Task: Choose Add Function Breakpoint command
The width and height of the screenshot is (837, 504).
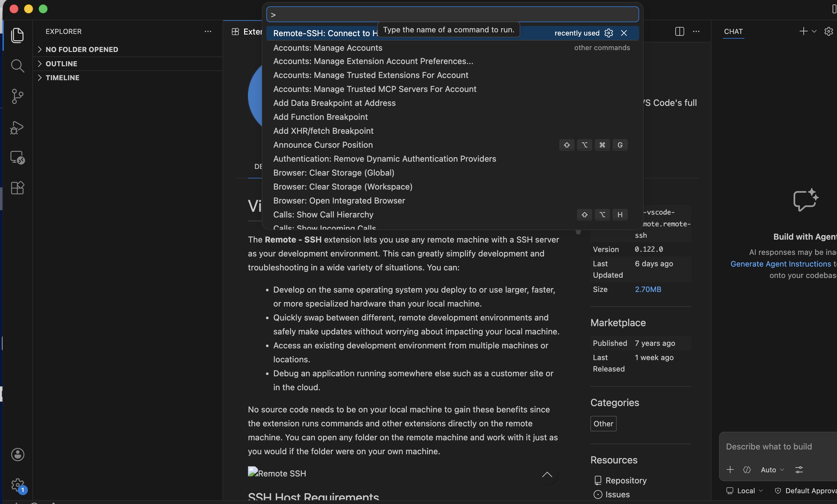Action: [x=452, y=117]
